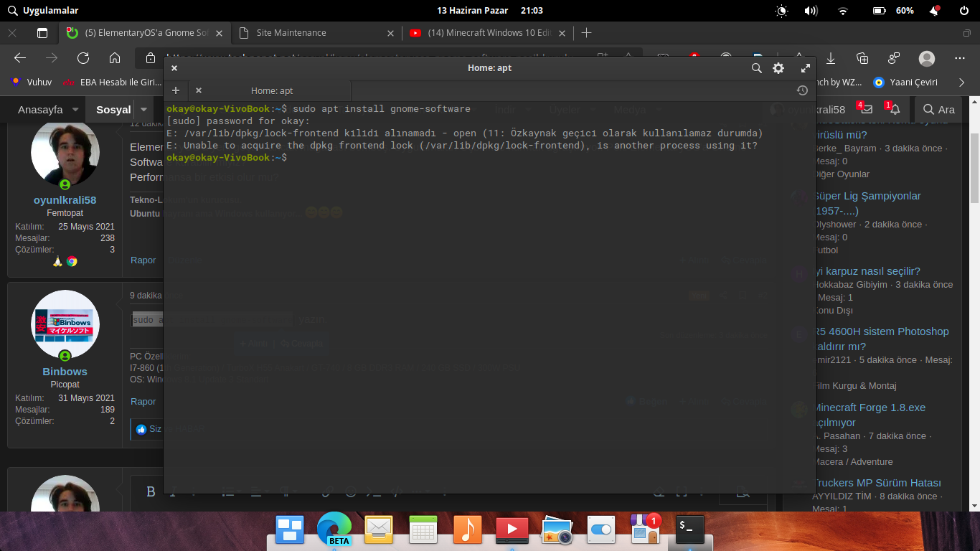Show more bookmarks chevron
Viewport: 980px width, 551px height.
[963, 82]
